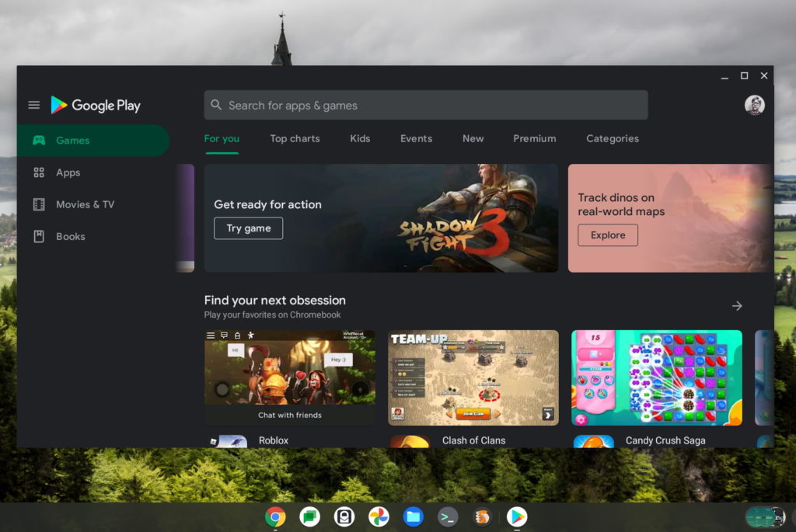Open the hamburger navigation menu

click(34, 105)
